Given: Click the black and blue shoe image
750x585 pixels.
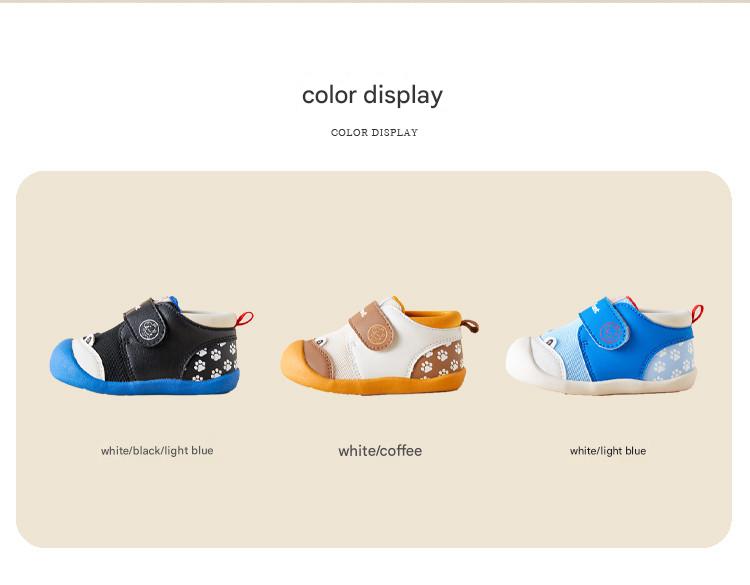Looking at the screenshot, I should pyautogui.click(x=152, y=345).
